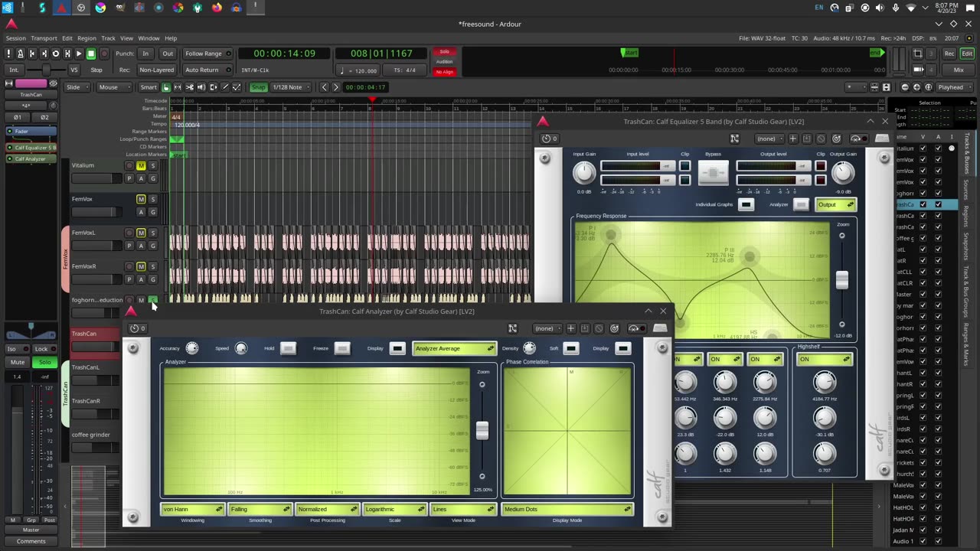980x551 pixels.
Task: Open pin connections in Calf Equalizer window
Action: pos(734,139)
